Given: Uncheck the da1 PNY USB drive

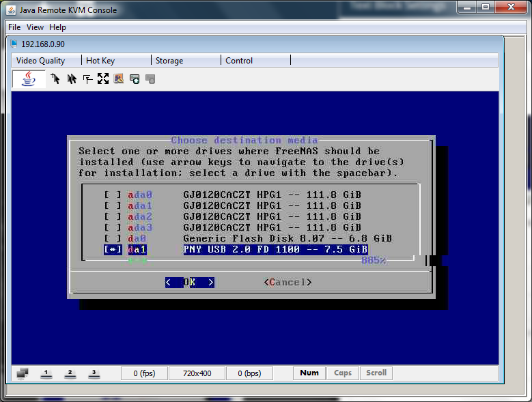Looking at the screenshot, I should click(x=113, y=250).
